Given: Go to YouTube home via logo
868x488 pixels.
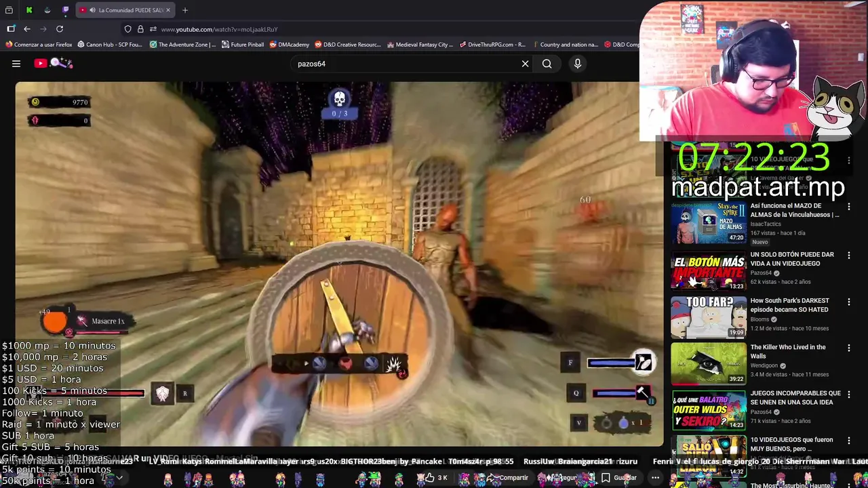Looking at the screenshot, I should pyautogui.click(x=53, y=63).
